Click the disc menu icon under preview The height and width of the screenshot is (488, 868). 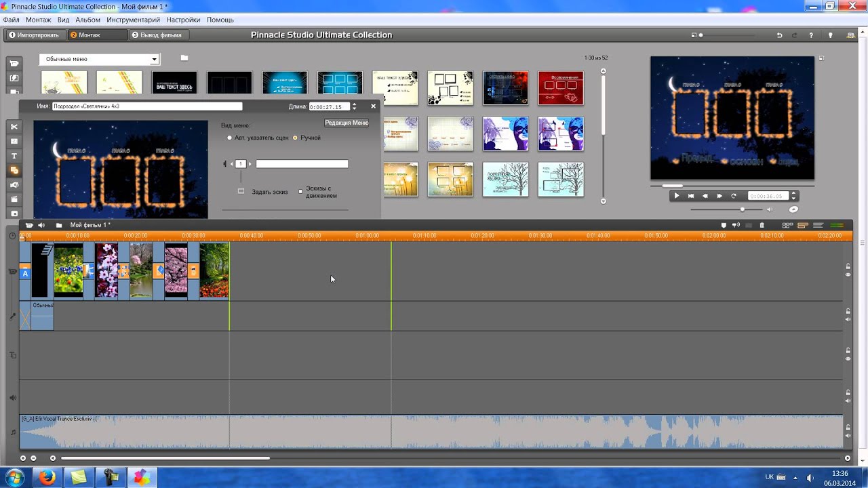tap(793, 209)
